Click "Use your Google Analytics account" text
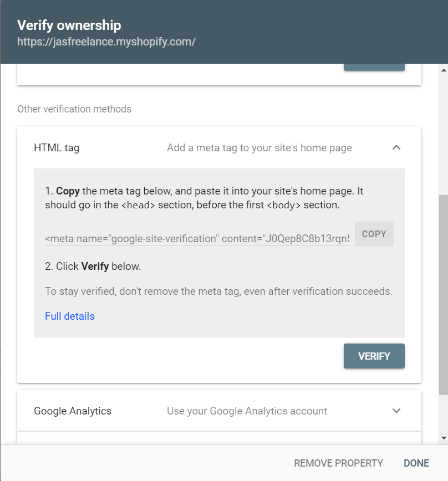The image size is (448, 481). click(x=247, y=411)
